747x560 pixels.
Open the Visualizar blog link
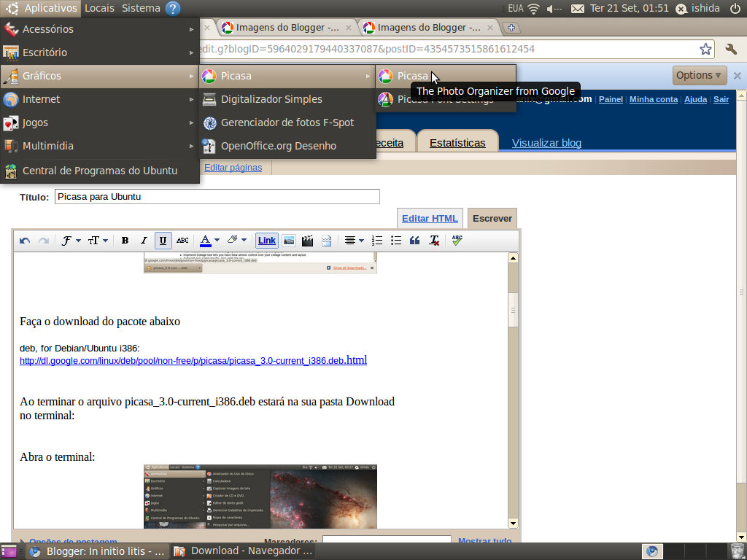[x=546, y=143]
